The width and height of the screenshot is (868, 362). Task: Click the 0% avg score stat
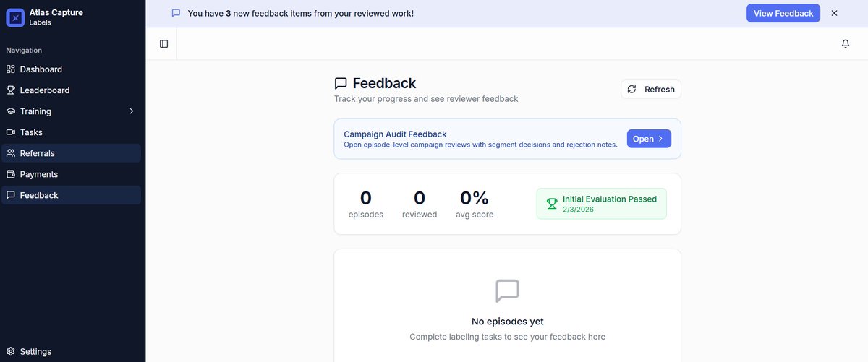[475, 204]
